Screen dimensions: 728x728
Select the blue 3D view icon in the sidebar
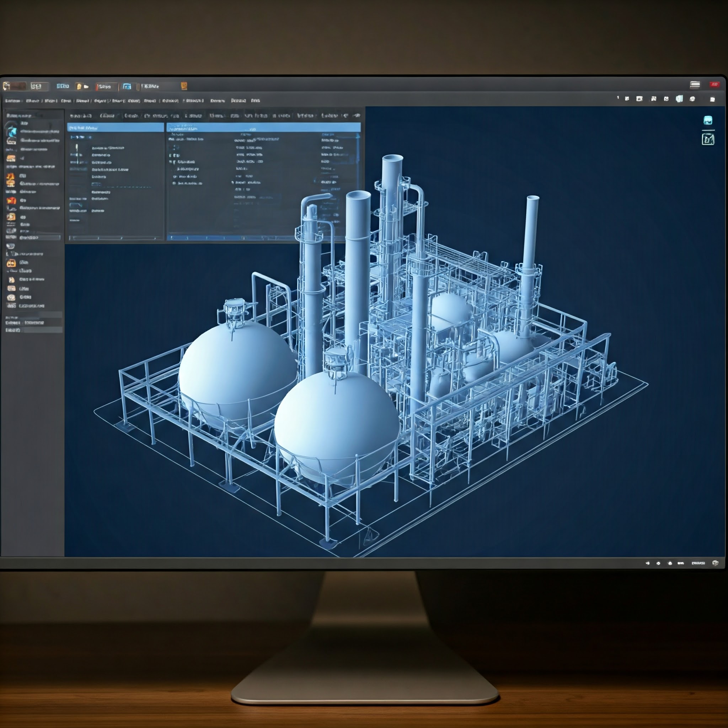click(11, 132)
